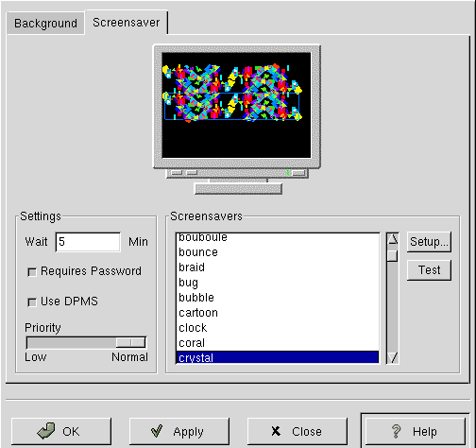Confirm with the OK button

(x=61, y=431)
